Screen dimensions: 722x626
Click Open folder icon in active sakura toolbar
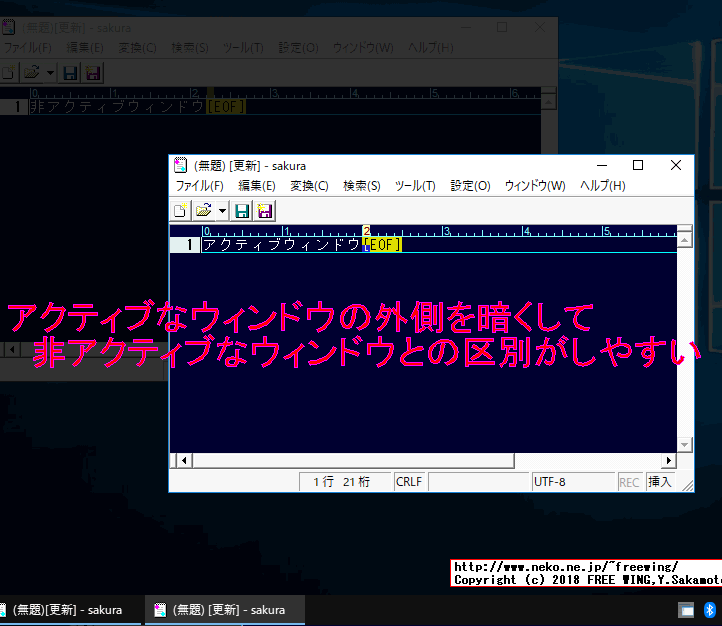204,211
